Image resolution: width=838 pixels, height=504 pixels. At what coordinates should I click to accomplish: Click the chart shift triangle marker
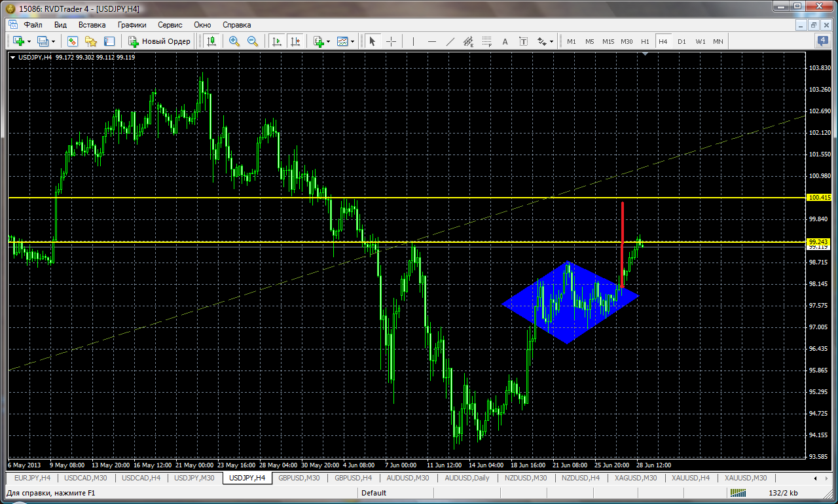pyautogui.click(x=646, y=55)
